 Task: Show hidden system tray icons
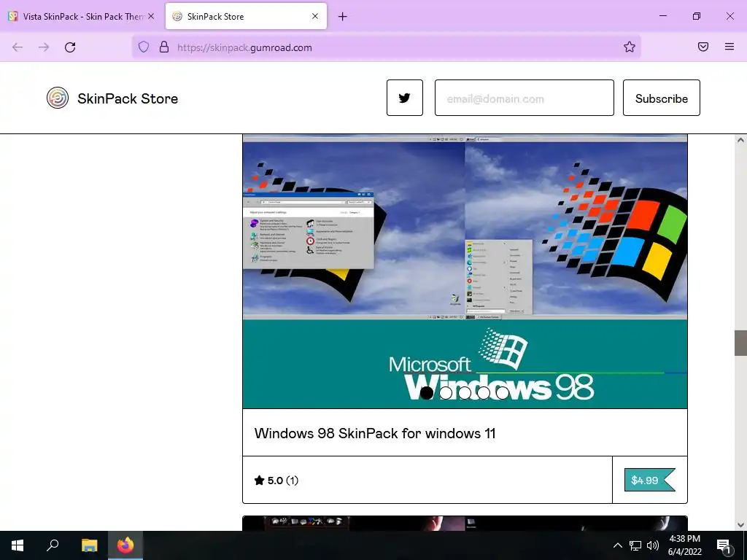617,545
